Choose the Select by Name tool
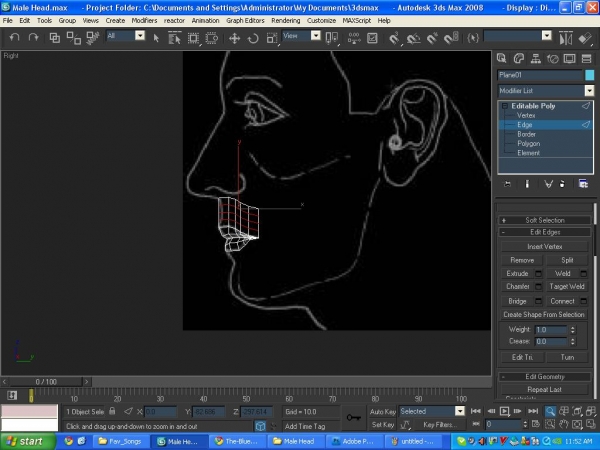The image size is (600, 450). [174, 38]
